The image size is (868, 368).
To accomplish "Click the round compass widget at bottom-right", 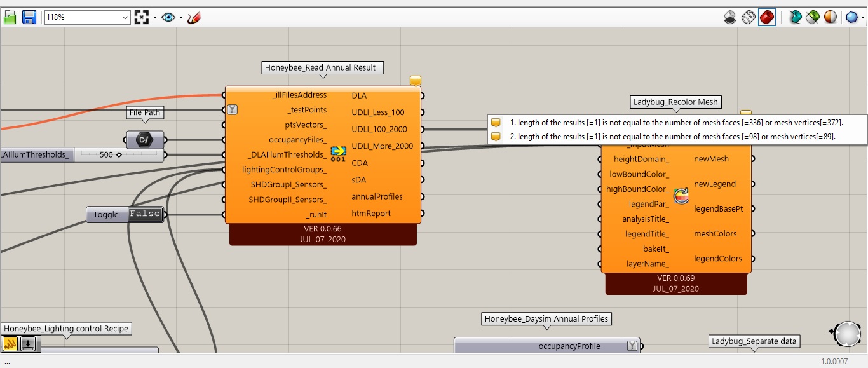I will click(x=847, y=334).
